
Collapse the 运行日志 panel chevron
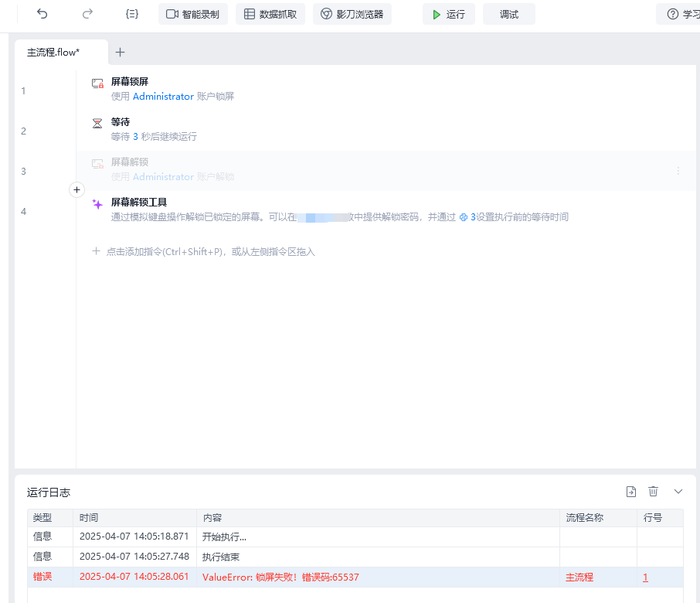[678, 492]
